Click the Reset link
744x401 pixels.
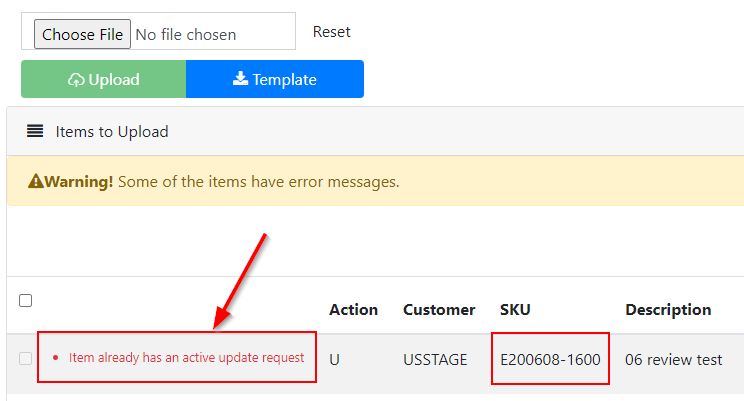pos(331,32)
